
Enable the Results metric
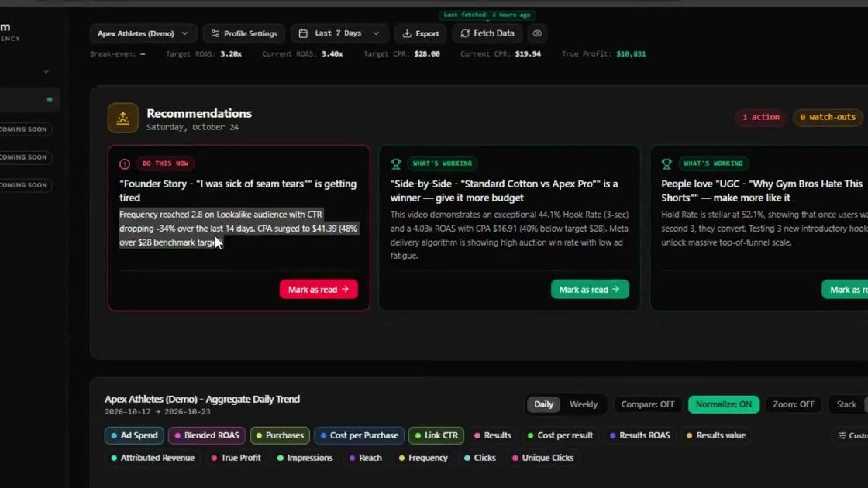click(493, 435)
